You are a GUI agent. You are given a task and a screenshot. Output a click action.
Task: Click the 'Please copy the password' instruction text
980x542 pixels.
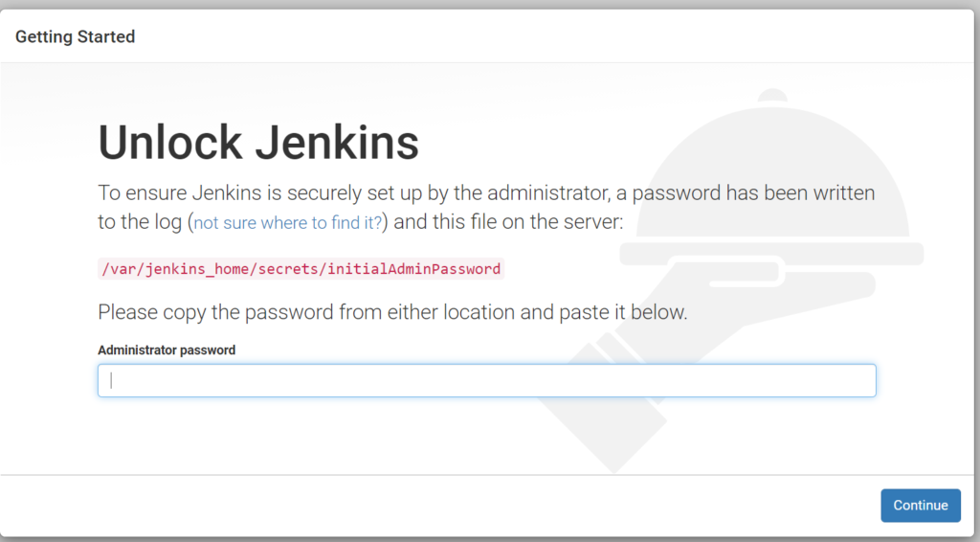pos(392,312)
